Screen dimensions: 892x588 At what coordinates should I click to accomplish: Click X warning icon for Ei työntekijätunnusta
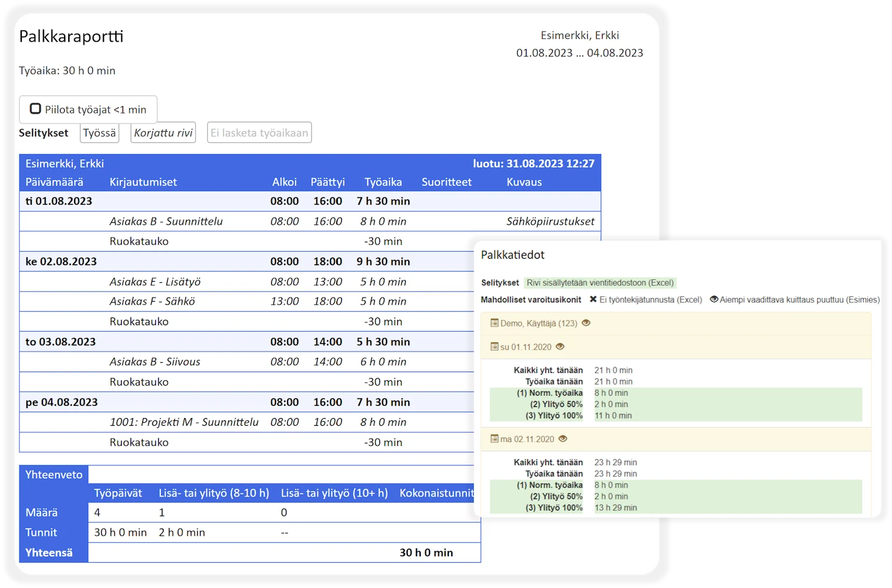point(593,299)
